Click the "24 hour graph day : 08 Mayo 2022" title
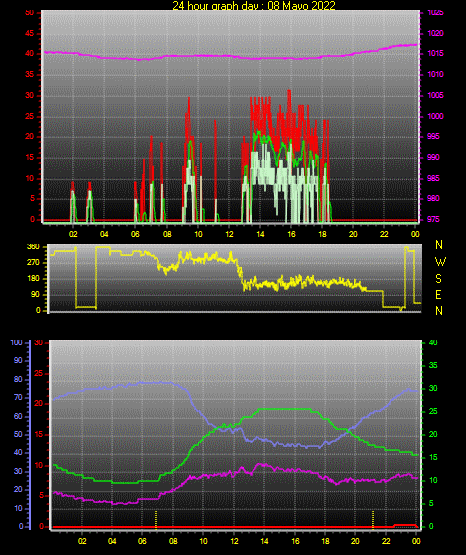This screenshot has width=466, height=555. [x=254, y=5]
